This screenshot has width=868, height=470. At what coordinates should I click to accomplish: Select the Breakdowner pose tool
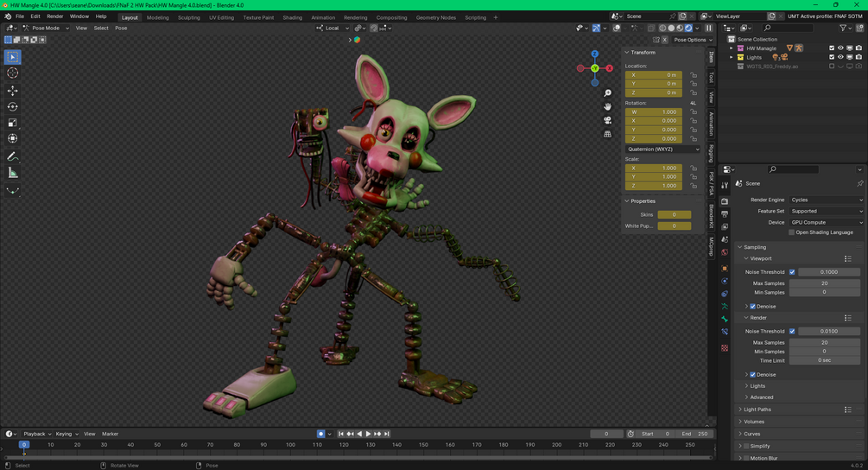pos(12,191)
